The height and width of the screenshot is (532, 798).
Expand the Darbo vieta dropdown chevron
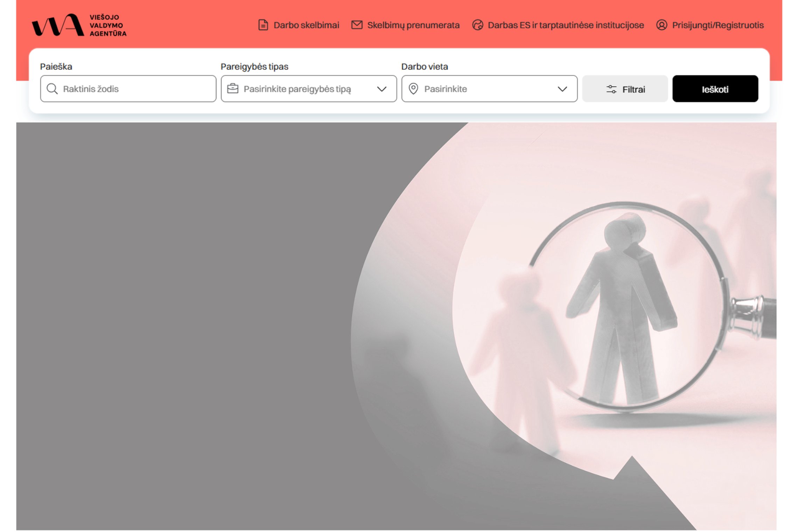tap(562, 89)
